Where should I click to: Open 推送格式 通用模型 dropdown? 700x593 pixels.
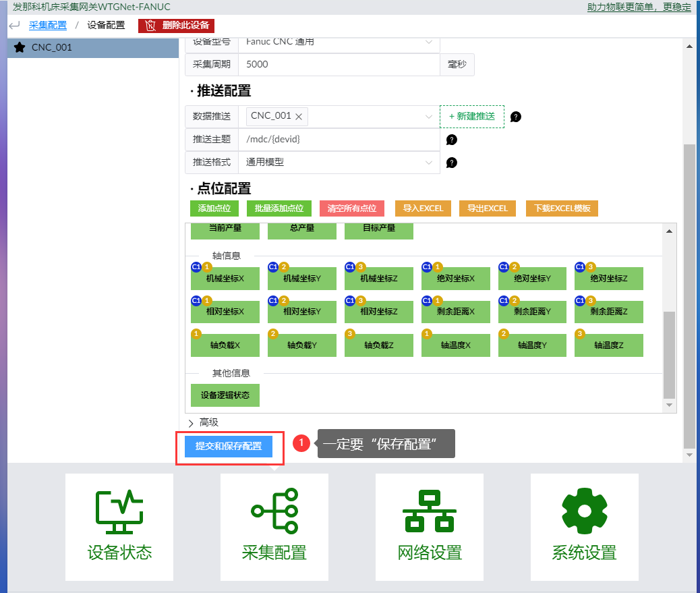pos(339,162)
